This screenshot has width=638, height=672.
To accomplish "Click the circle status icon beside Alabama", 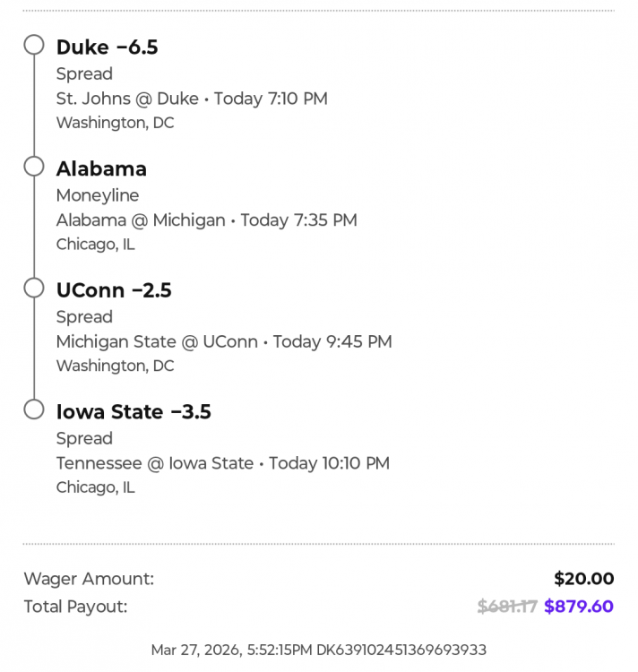I will [x=34, y=167].
